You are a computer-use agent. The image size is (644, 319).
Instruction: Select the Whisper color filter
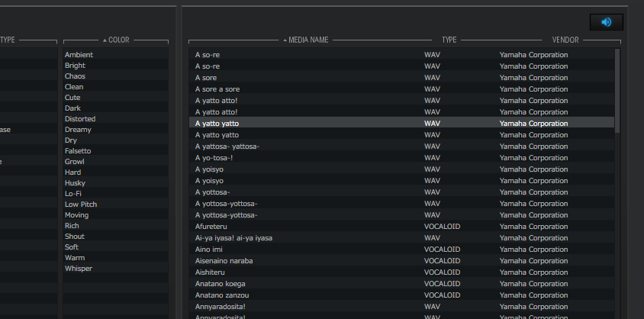click(x=116, y=268)
